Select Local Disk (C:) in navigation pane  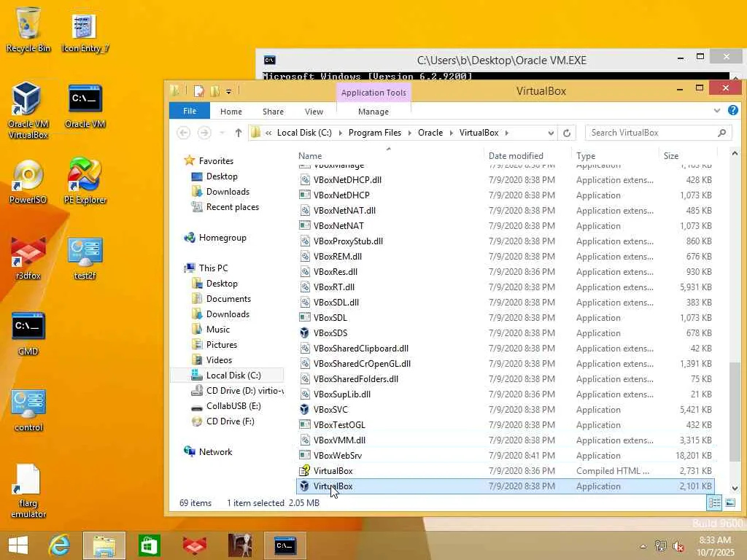(x=233, y=376)
